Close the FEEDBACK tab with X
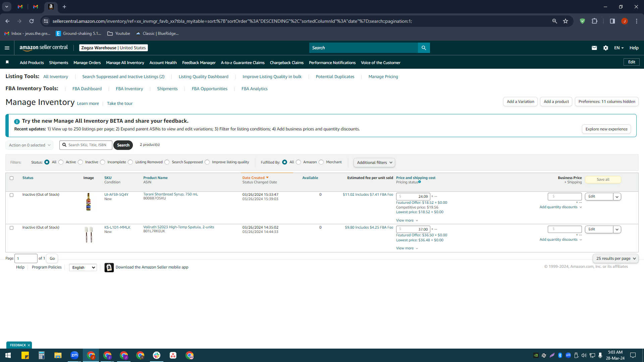The height and width of the screenshot is (362, 644). 29,345
